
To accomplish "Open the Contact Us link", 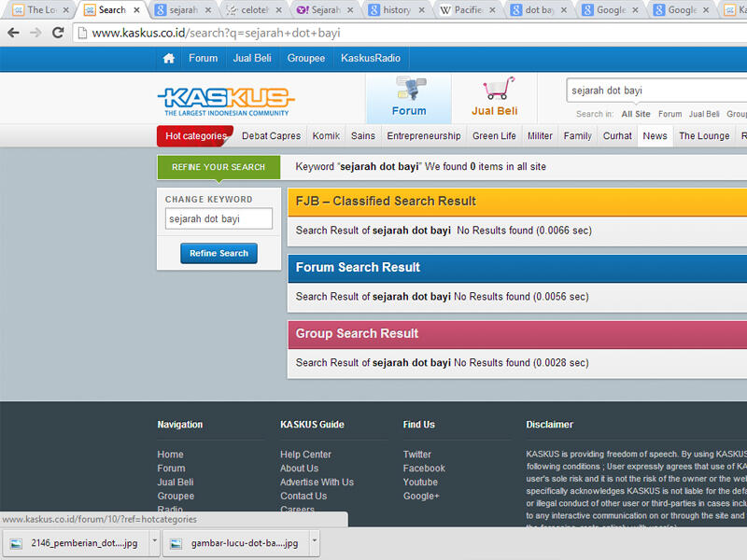I will (303, 497).
